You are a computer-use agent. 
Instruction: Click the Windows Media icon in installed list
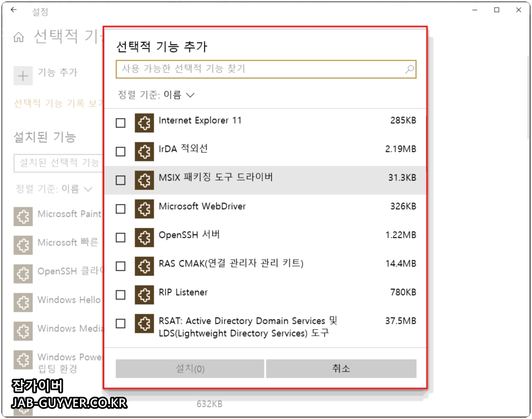[23, 331]
